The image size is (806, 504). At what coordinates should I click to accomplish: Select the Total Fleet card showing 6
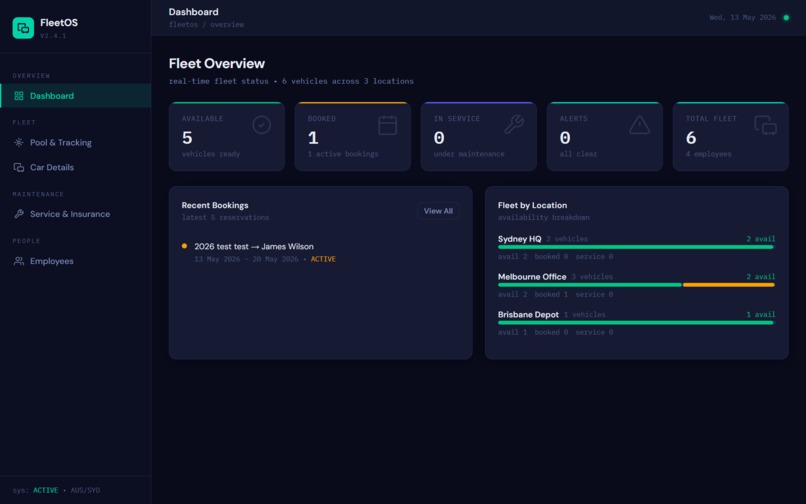(x=730, y=136)
